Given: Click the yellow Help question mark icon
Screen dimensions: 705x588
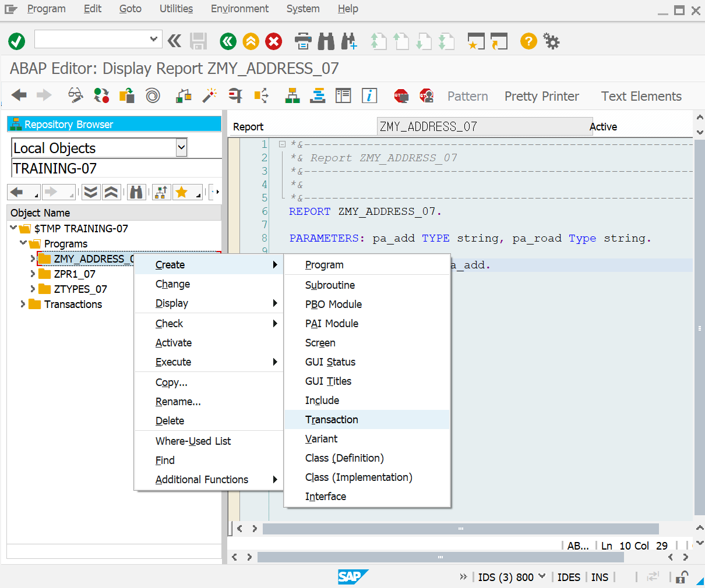Looking at the screenshot, I should 528,41.
